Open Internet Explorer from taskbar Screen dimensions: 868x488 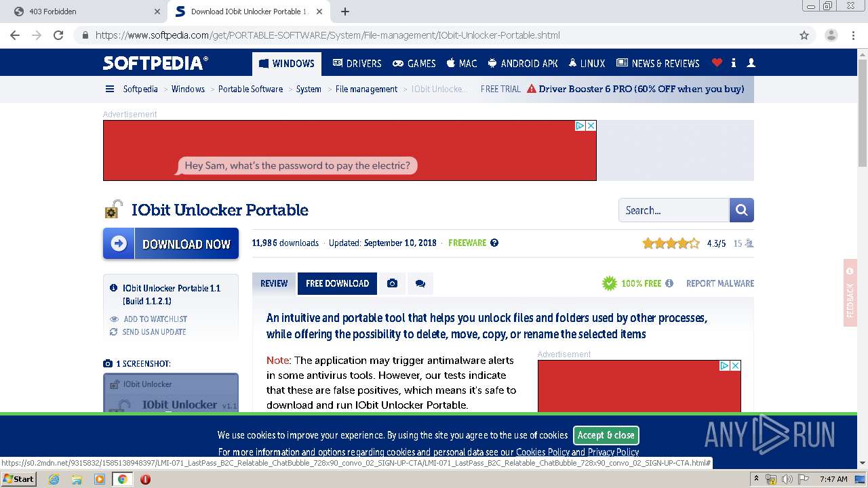[54, 479]
